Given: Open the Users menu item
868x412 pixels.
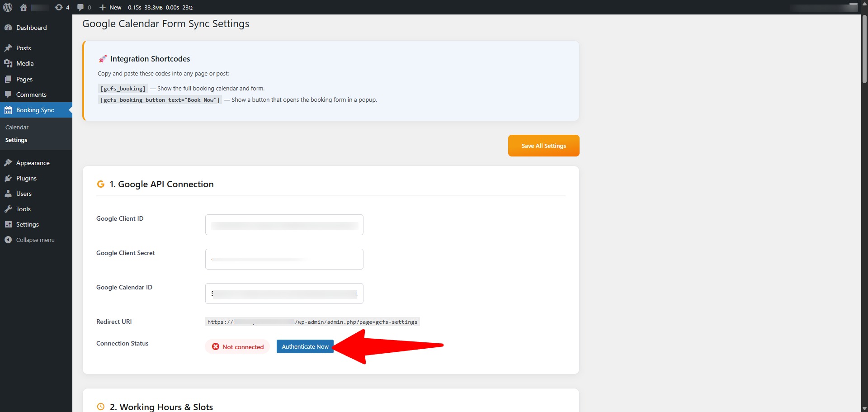Looking at the screenshot, I should tap(36, 194).
